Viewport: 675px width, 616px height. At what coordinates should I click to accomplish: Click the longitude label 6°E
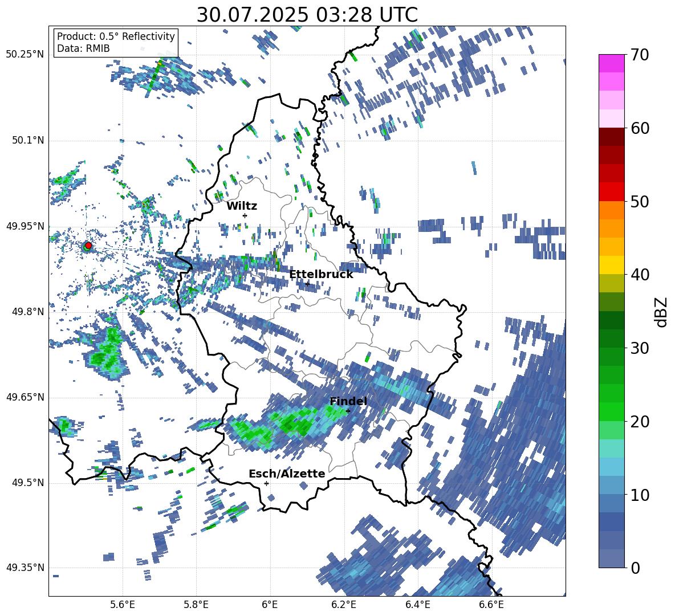click(x=270, y=605)
